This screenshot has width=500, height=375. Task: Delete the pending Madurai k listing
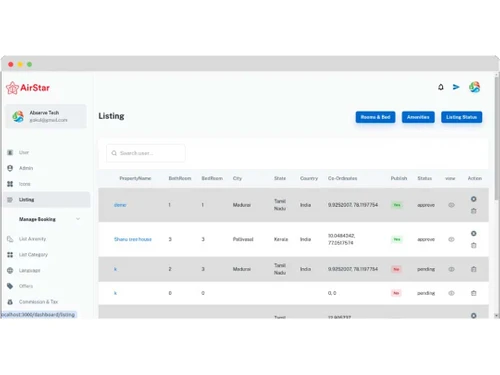click(473, 269)
